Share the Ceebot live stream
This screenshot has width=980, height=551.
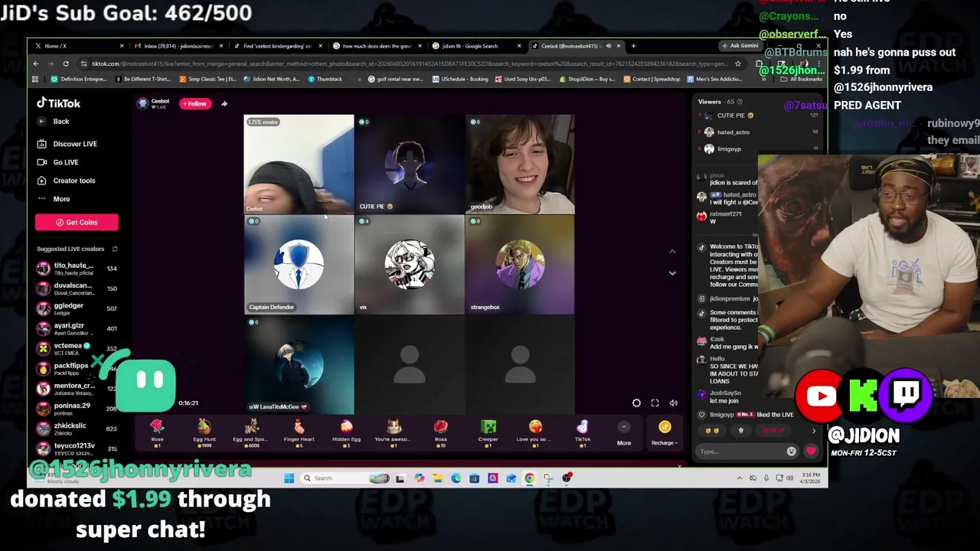[x=224, y=103]
